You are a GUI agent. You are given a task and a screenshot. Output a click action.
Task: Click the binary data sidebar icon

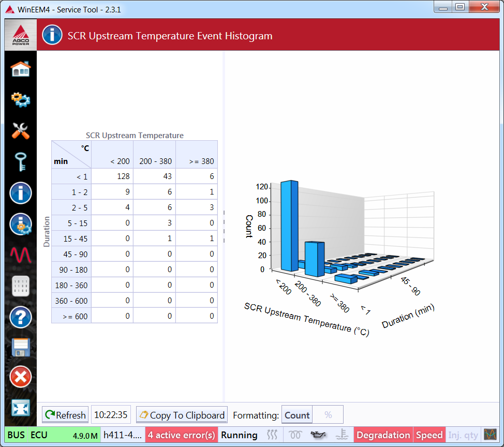[x=21, y=286]
